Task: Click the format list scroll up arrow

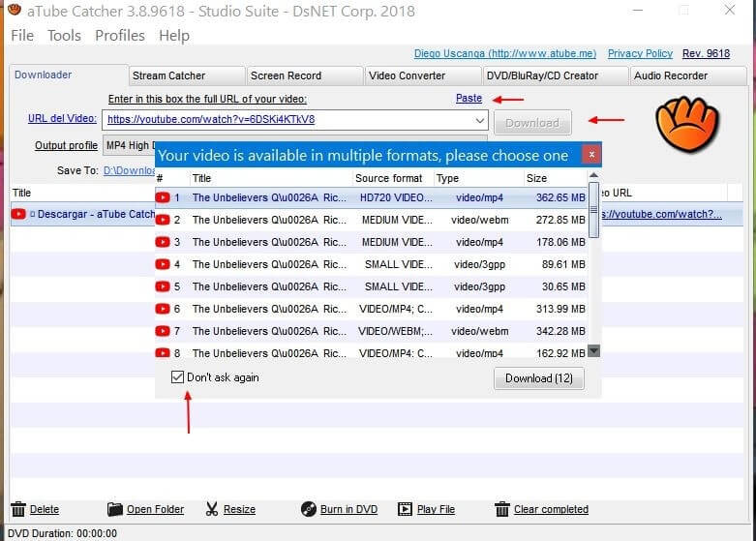Action: (x=594, y=175)
